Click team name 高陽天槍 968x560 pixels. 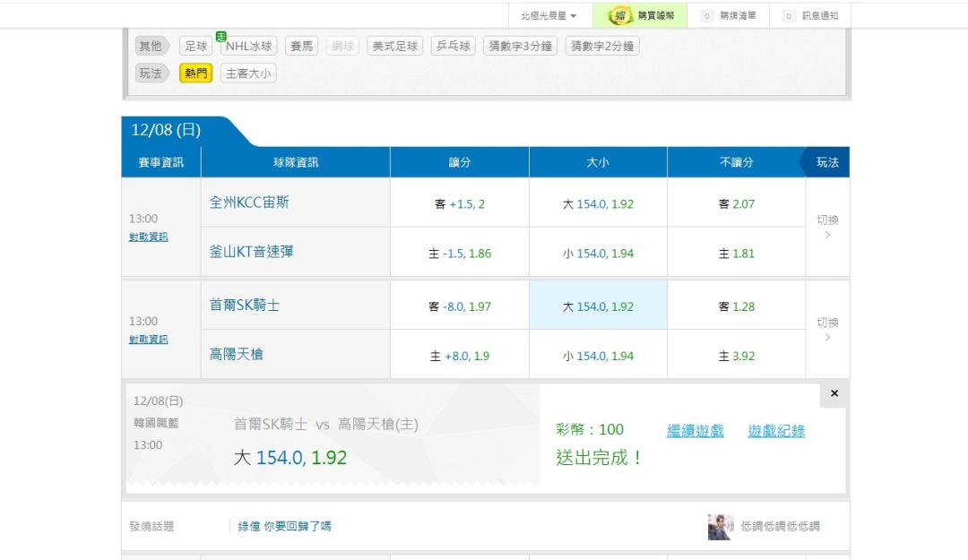coord(236,355)
